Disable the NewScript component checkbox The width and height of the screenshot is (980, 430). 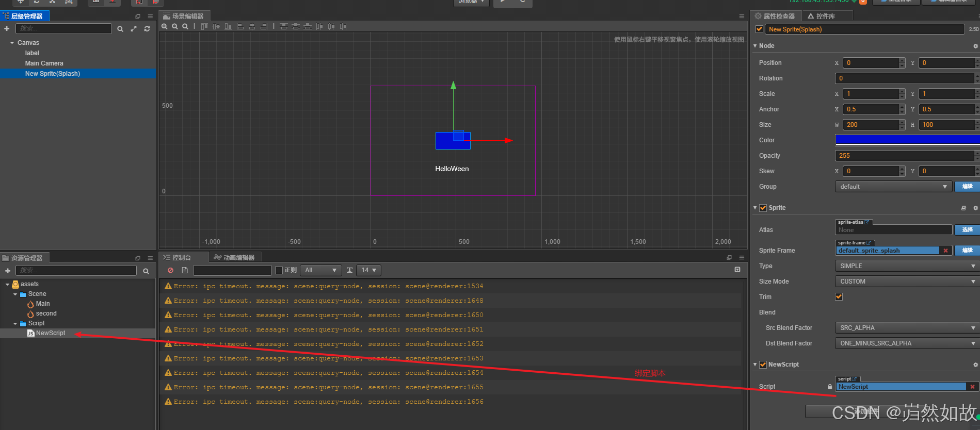[x=763, y=365]
